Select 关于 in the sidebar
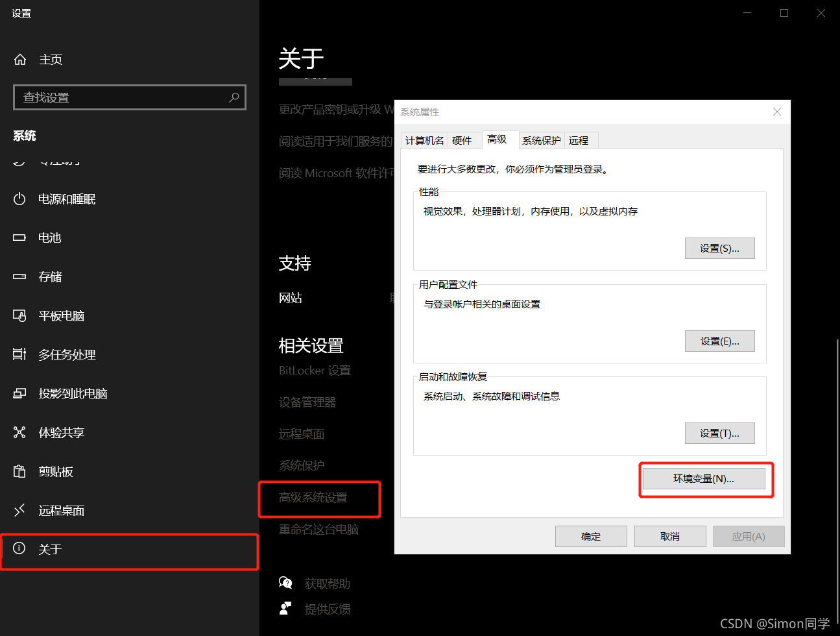The height and width of the screenshot is (636, 840). pos(130,550)
